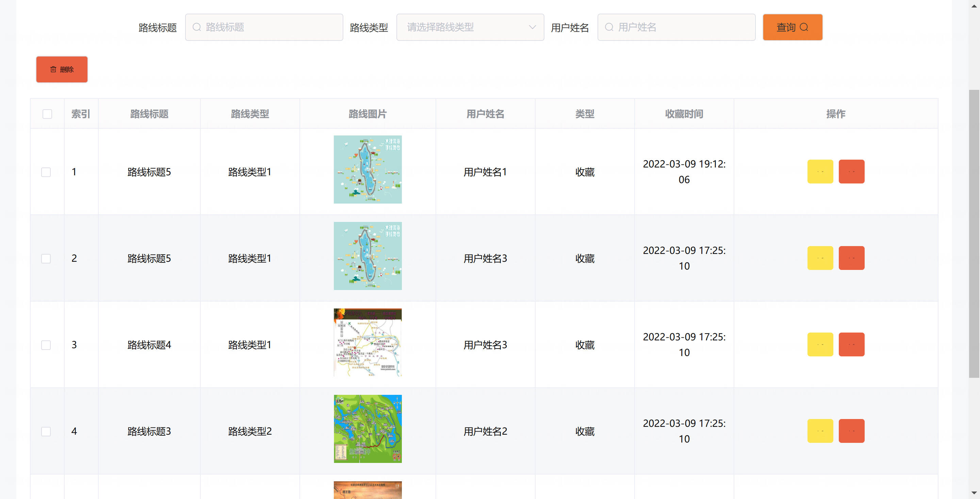
Task: Click 收藏 type cell in row 4
Action: tap(585, 431)
